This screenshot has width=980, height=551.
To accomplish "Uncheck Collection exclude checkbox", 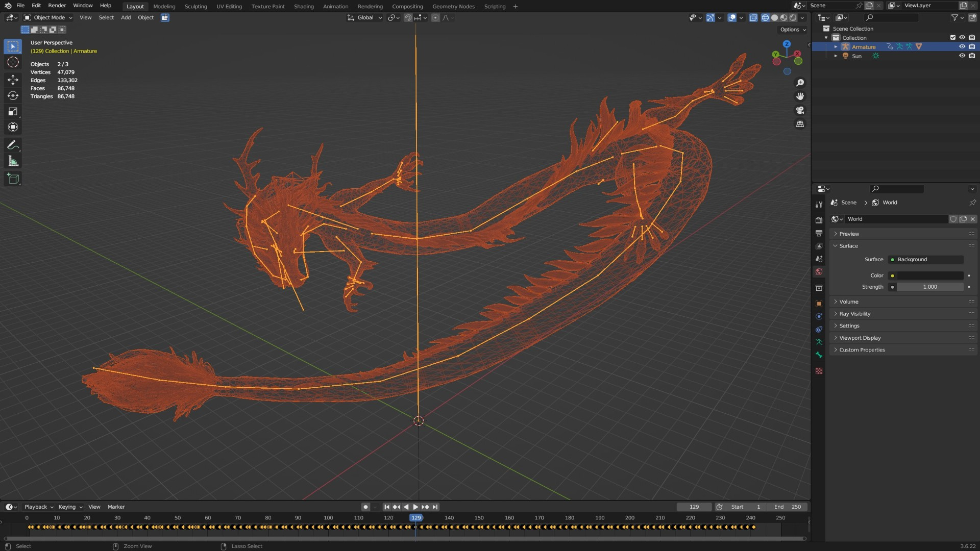I will pyautogui.click(x=952, y=37).
